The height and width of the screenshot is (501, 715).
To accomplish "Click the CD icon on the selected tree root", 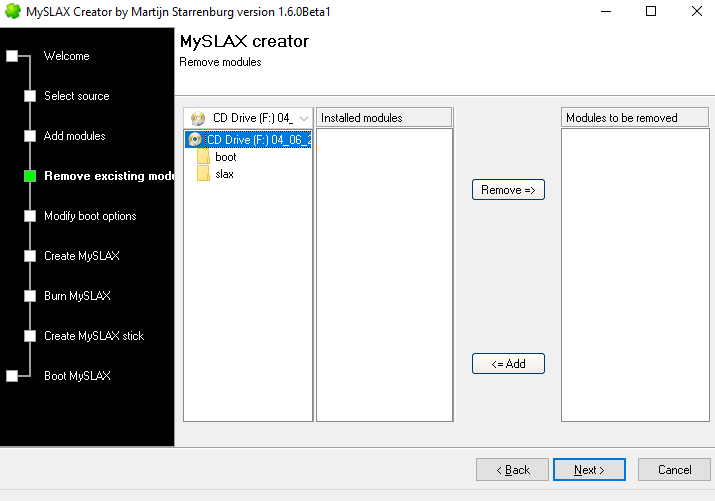I will [195, 139].
